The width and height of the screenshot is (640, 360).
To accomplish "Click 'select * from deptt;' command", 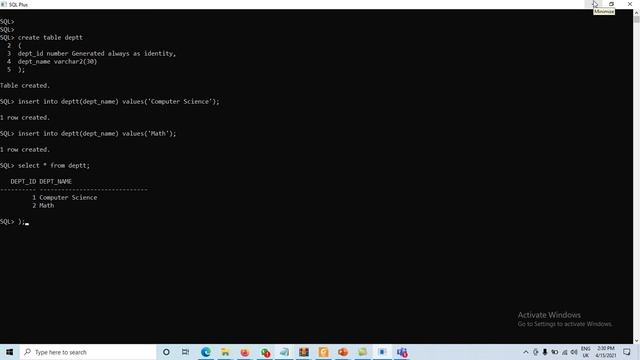I will click(45, 165).
